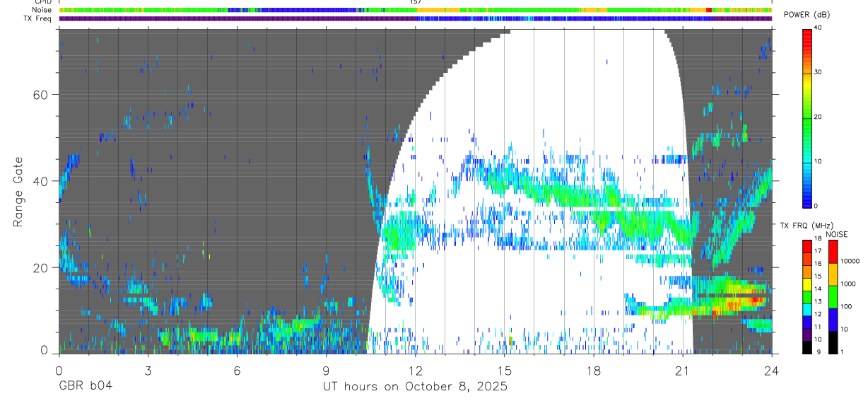
Task: Pick the yellow 14-15 MHz TX FRQ swatch
Action: [807, 284]
